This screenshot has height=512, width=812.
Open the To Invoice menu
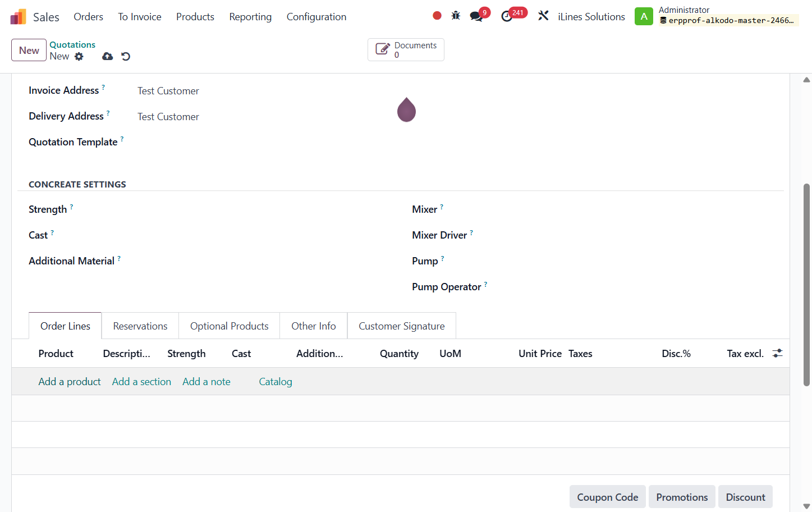pyautogui.click(x=140, y=17)
